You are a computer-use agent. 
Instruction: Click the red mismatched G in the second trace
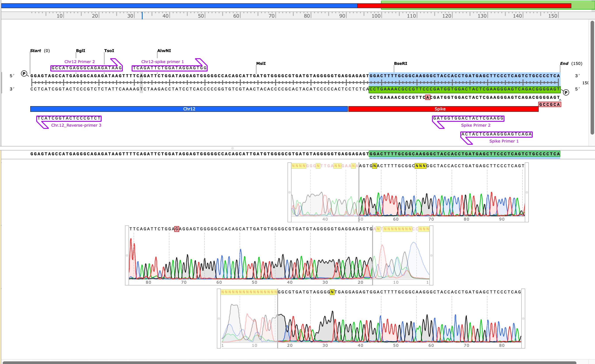tap(177, 229)
